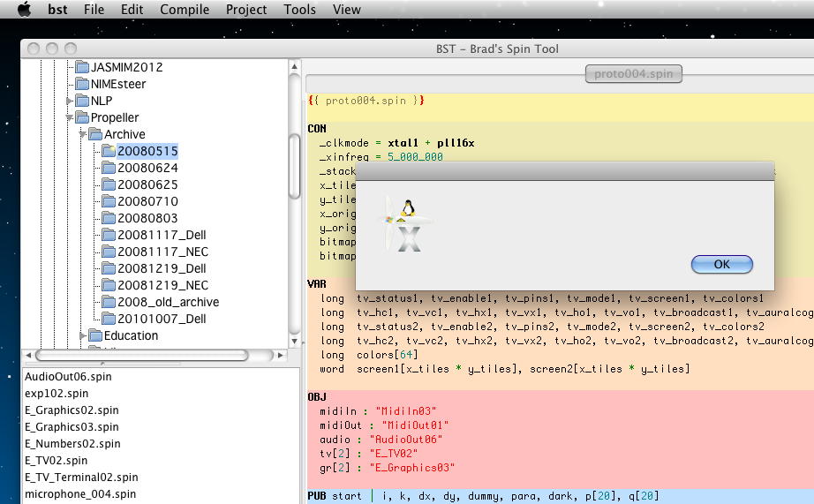Expand the Education folder
814x504 pixels.
pyautogui.click(x=83, y=335)
